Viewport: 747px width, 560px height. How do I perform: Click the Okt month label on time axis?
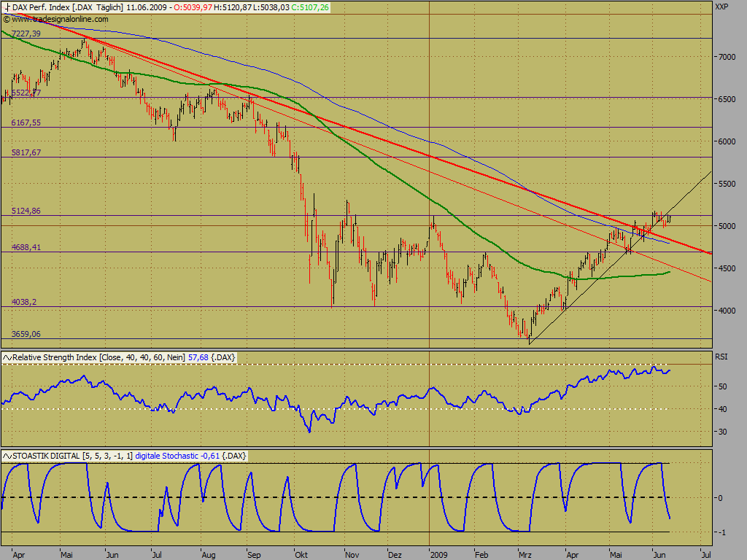tap(301, 555)
